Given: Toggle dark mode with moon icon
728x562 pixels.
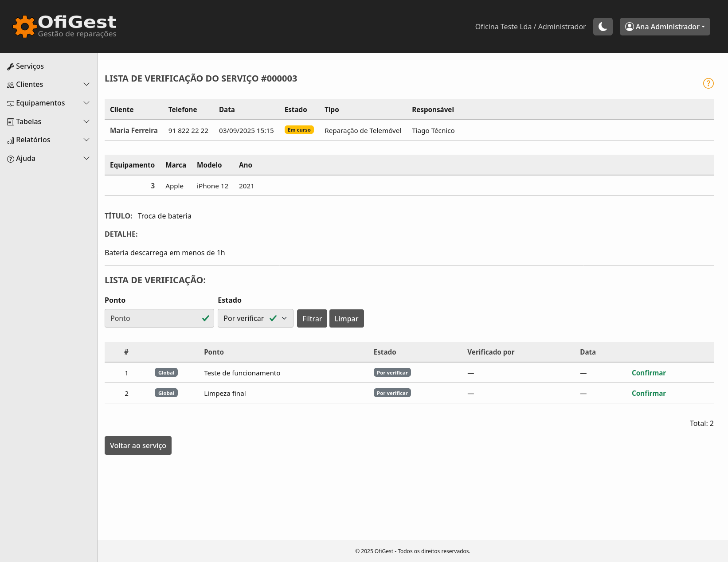Looking at the screenshot, I should pos(603,27).
